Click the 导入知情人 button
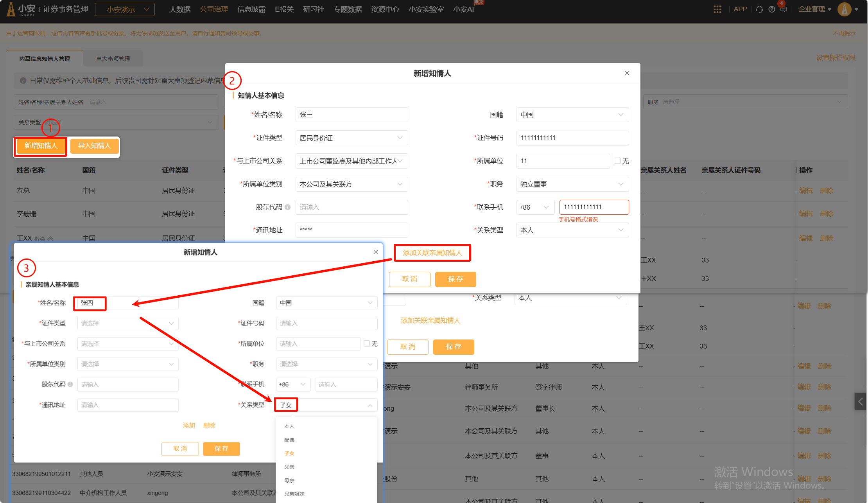 tap(94, 146)
